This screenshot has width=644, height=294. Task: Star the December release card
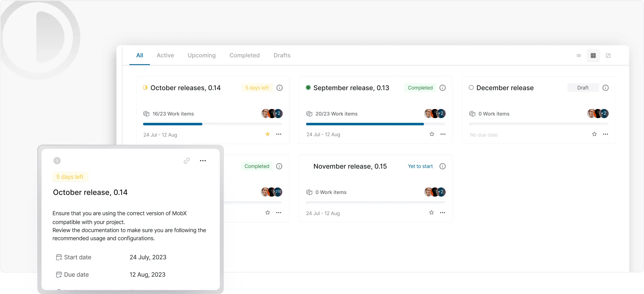click(x=595, y=134)
